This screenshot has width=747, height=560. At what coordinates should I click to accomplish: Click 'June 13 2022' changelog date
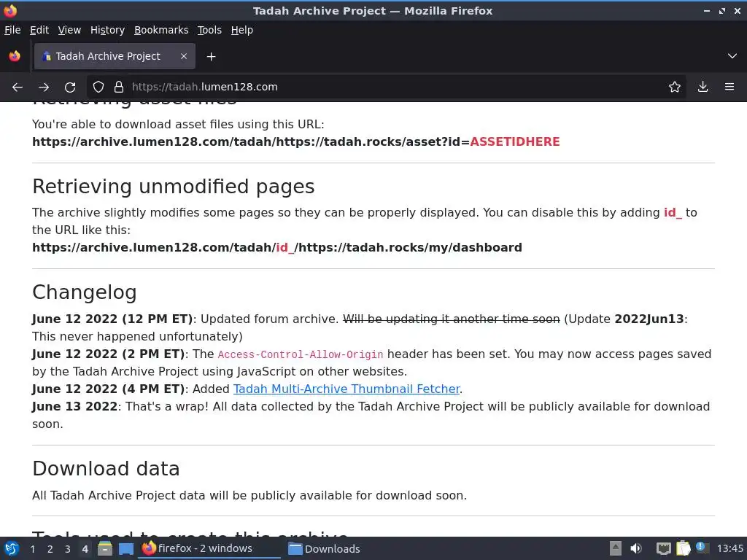pyautogui.click(x=75, y=407)
